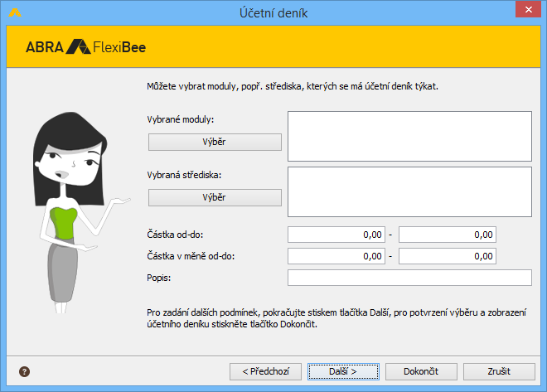Click the ABRA app icon in title bar
This screenshot has height=392, width=547.
point(15,13)
